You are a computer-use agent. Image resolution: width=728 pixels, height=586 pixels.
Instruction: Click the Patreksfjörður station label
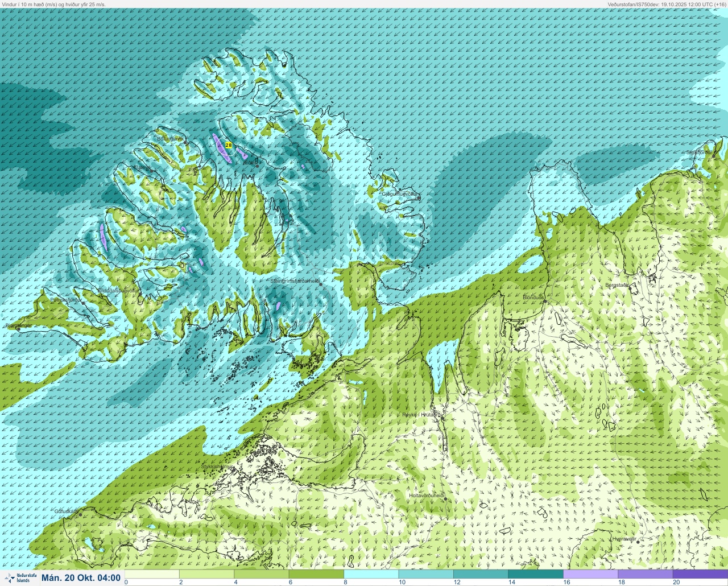67,299
